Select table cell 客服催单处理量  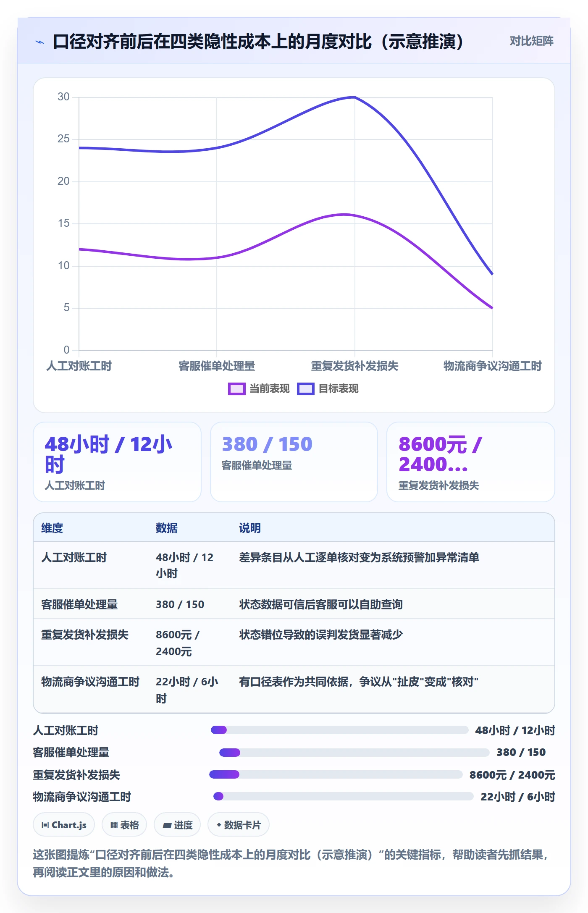[79, 604]
